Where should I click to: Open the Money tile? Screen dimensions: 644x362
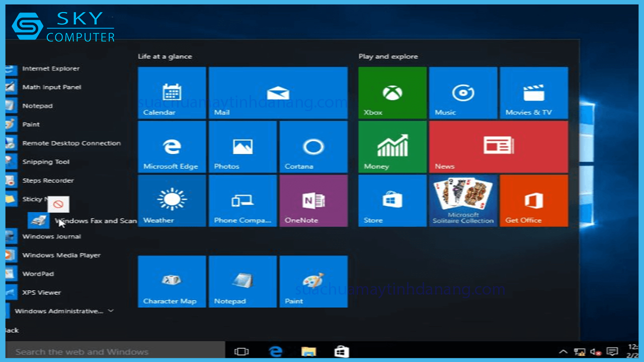coord(392,147)
